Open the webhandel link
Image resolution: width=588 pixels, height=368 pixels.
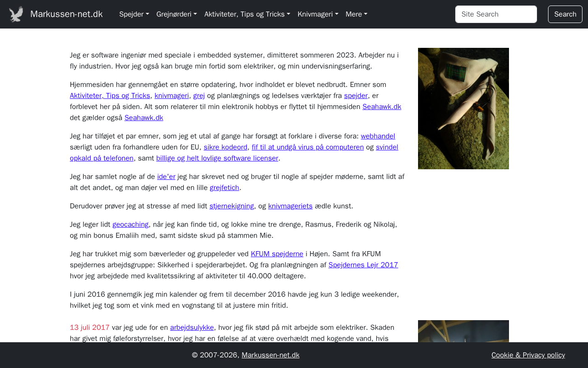378,136
